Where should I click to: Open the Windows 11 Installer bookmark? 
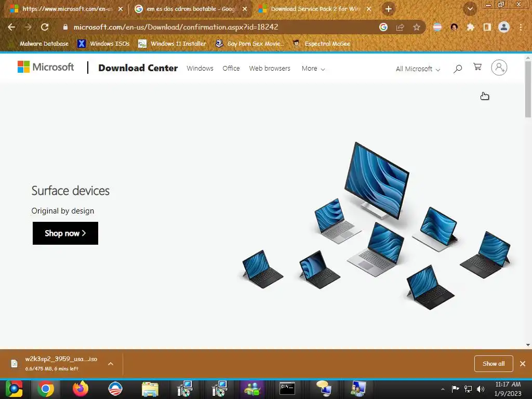coord(172,44)
